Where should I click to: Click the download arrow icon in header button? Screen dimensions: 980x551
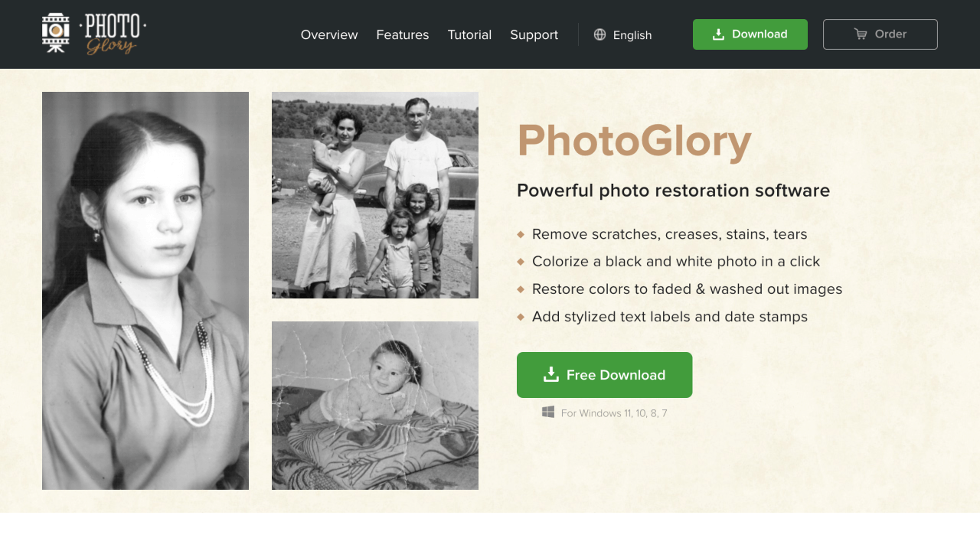click(x=718, y=34)
